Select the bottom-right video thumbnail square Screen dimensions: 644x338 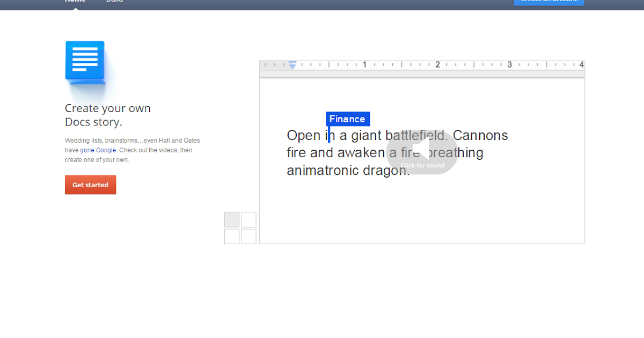pyautogui.click(x=248, y=236)
